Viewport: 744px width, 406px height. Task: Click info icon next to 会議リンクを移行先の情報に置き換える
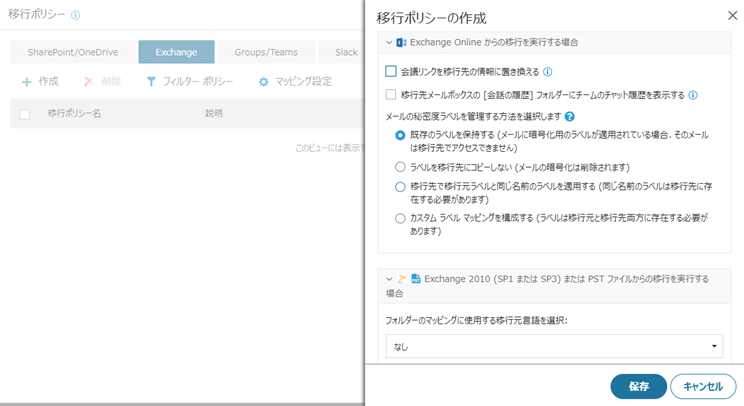548,72
